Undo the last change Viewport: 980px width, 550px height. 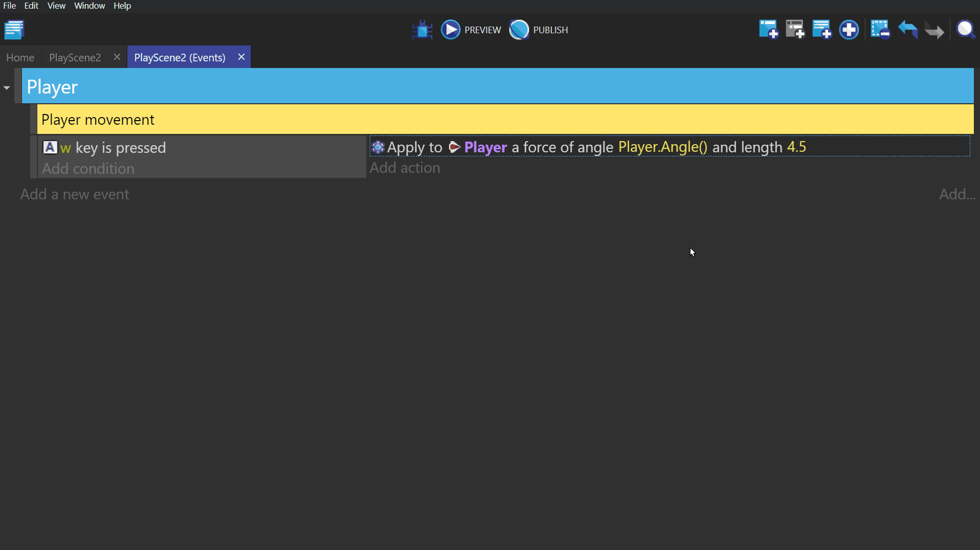coord(907,30)
